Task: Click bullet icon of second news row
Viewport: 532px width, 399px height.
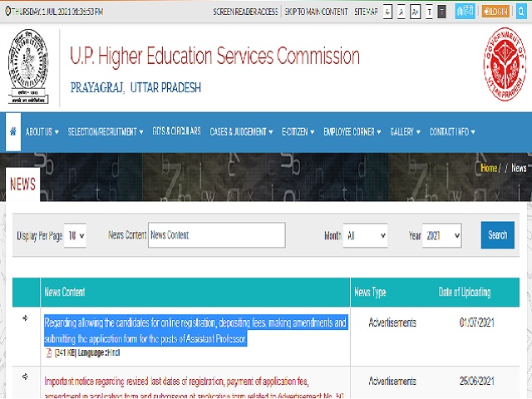Action: click(x=25, y=377)
